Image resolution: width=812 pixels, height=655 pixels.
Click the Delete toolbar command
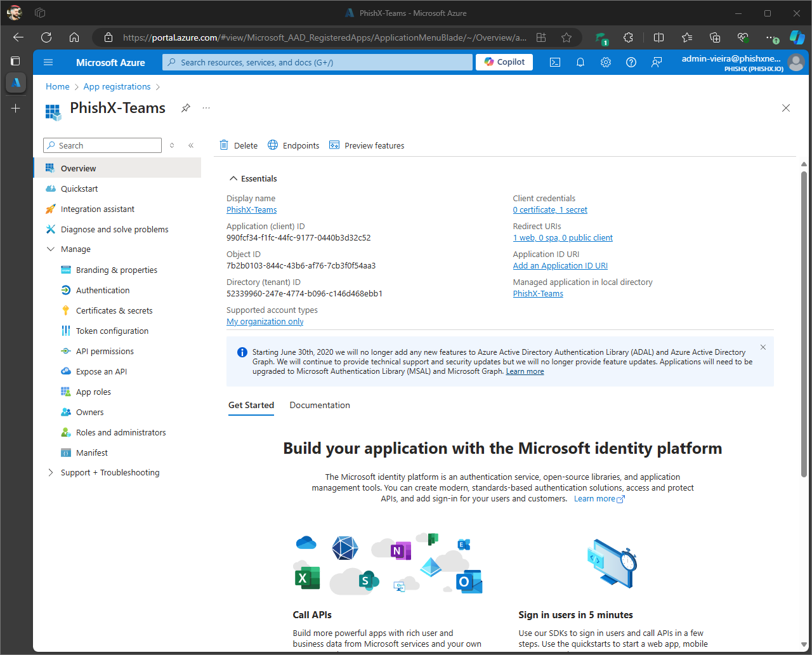tap(239, 145)
